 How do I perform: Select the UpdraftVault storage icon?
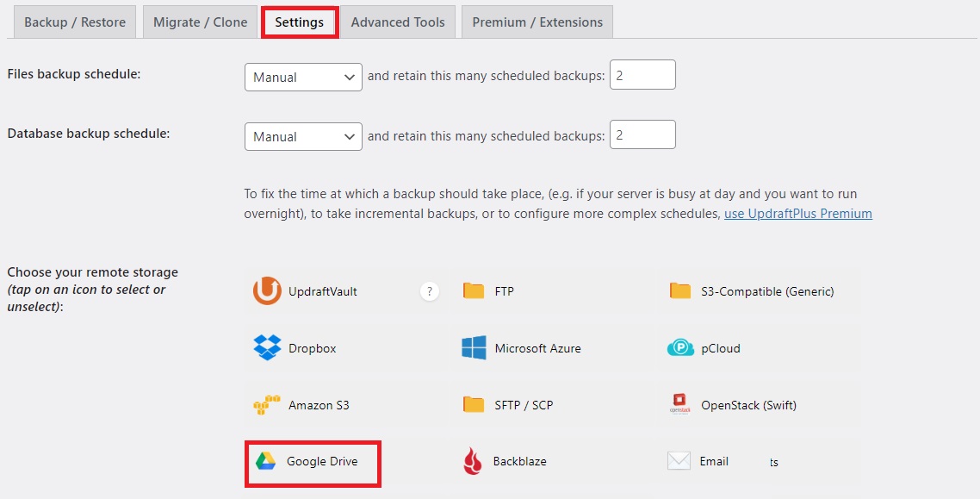[x=267, y=291]
